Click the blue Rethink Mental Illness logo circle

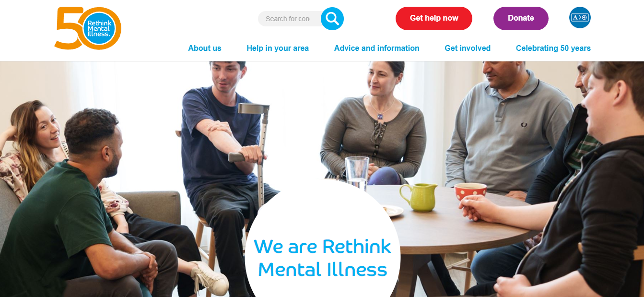(99, 29)
